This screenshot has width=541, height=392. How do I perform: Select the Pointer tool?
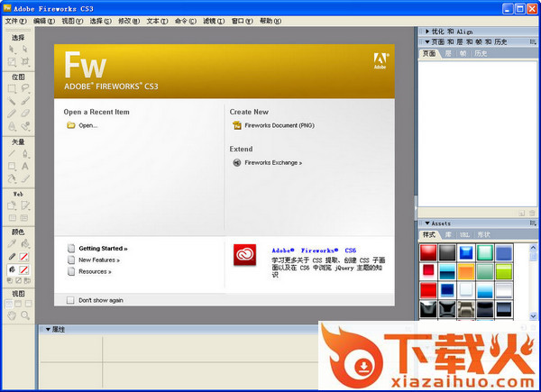[x=12, y=49]
